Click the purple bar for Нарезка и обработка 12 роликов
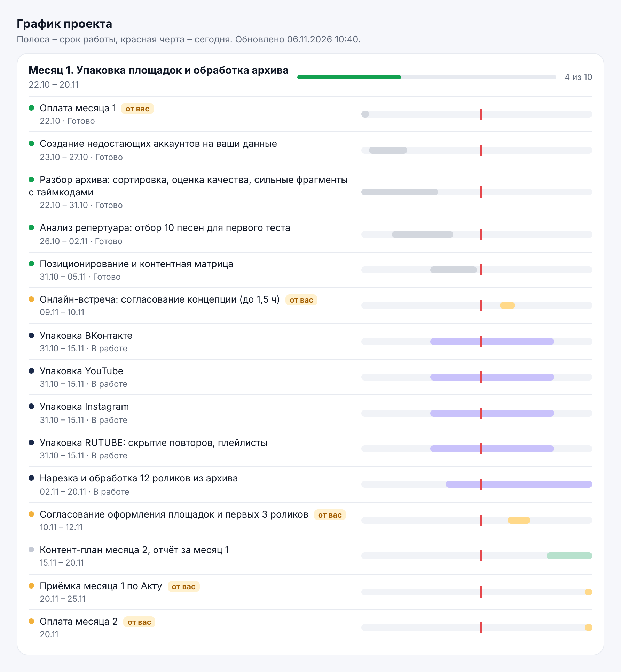The image size is (621, 672). tap(519, 484)
